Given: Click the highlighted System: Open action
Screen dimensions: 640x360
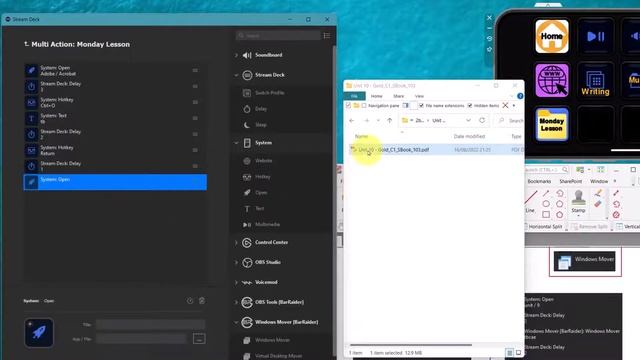Looking at the screenshot, I should click(x=115, y=182).
